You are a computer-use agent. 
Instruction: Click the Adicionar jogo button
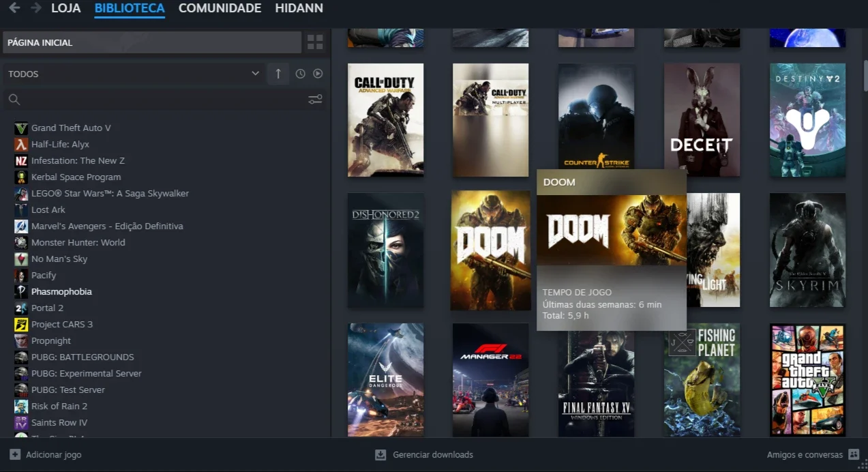(x=46, y=454)
